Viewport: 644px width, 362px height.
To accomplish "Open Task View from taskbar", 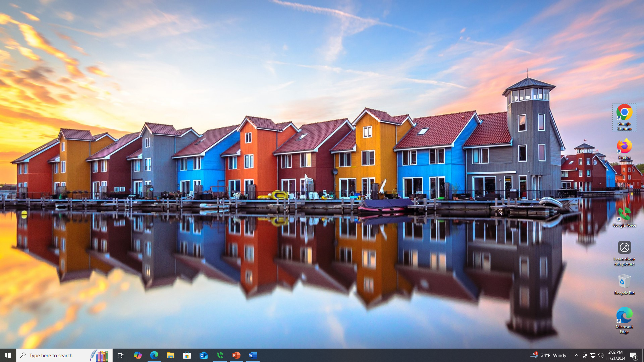I will click(121, 355).
